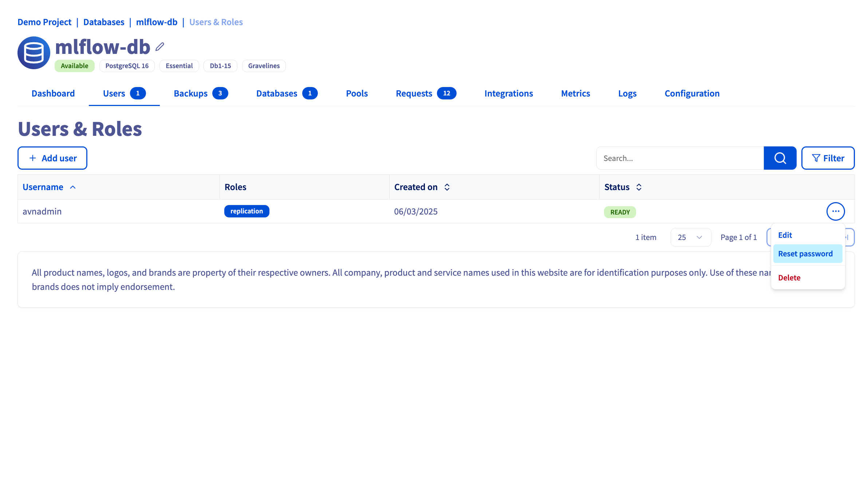Follow the Databases breadcrumb link

[104, 22]
